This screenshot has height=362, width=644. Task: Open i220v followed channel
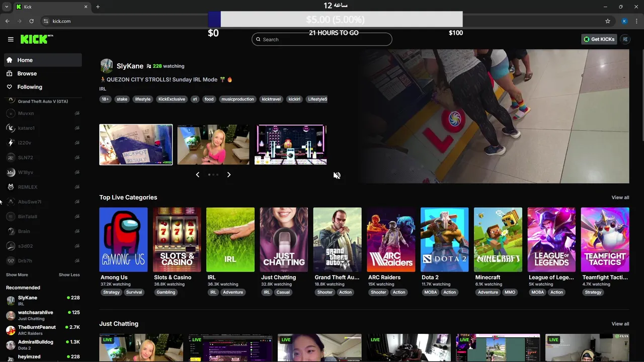pyautogui.click(x=43, y=143)
